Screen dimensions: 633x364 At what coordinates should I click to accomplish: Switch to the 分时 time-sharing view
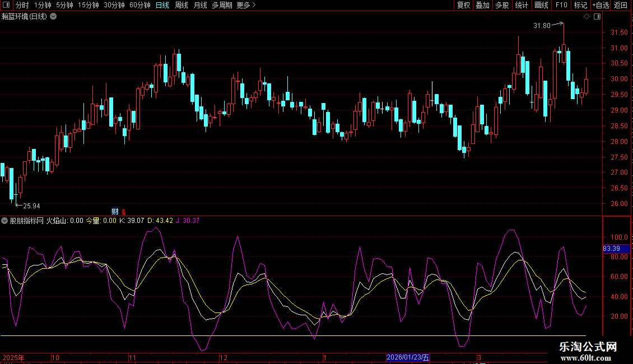click(22, 6)
